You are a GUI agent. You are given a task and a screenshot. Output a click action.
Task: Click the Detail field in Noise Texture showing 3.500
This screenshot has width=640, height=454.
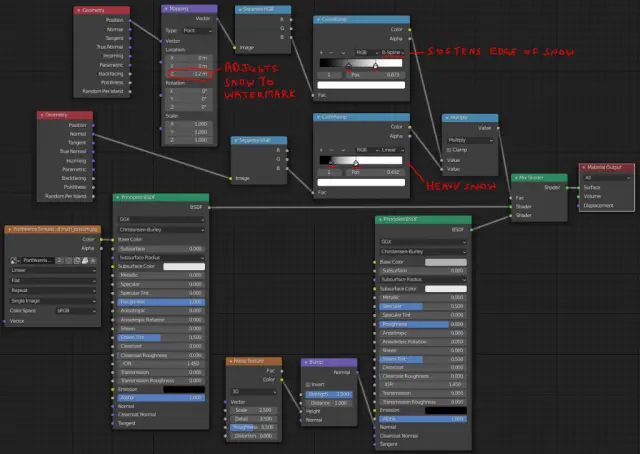253,419
